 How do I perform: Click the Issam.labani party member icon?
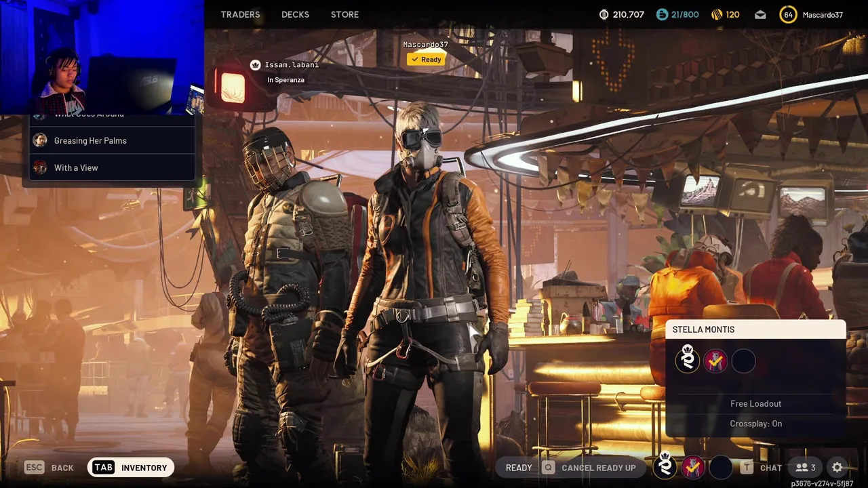255,65
